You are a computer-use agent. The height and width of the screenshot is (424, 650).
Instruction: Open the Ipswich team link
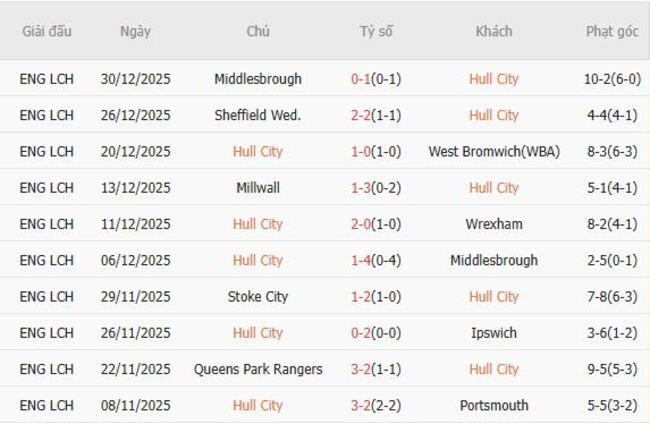[493, 333]
